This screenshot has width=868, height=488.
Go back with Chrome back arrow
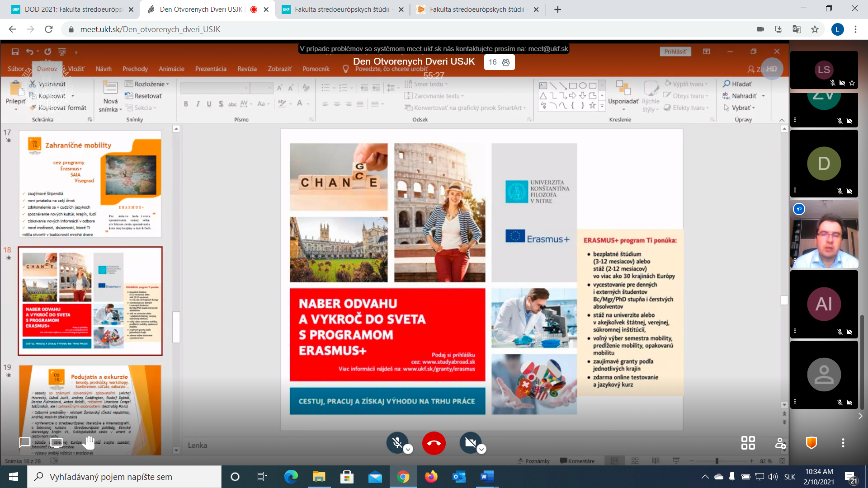12,29
